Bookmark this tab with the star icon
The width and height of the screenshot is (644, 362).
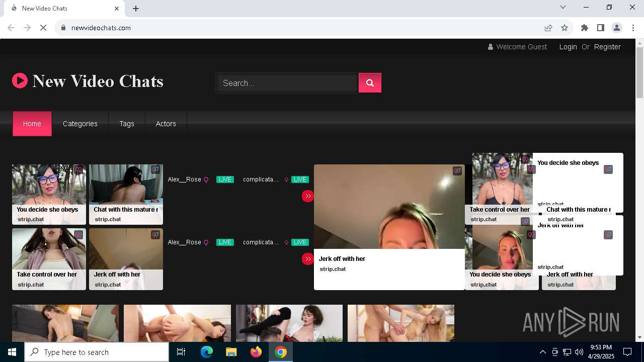(x=565, y=28)
